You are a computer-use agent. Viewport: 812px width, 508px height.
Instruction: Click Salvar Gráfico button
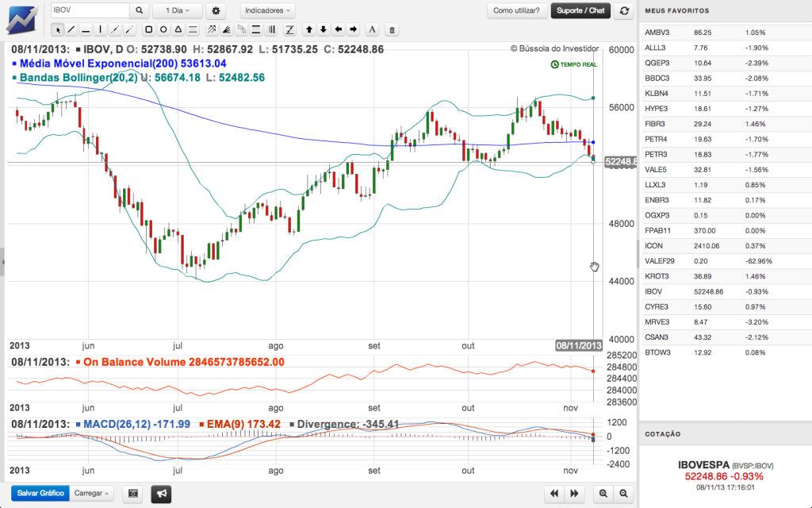pos(40,493)
